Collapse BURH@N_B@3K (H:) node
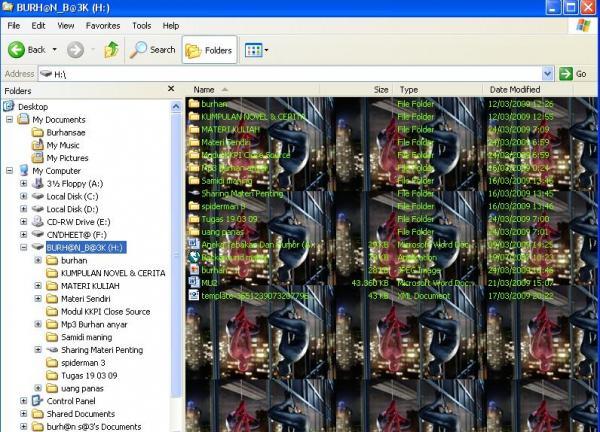The height and width of the screenshot is (432, 600). [x=24, y=248]
